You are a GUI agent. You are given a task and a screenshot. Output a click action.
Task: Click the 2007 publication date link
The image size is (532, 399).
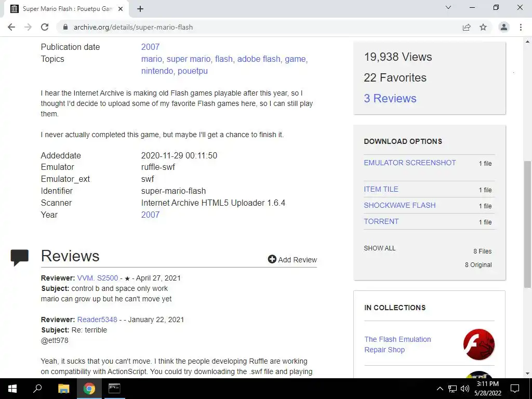tap(150, 47)
